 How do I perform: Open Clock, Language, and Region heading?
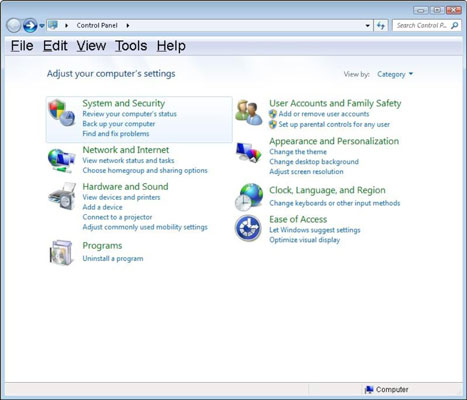coord(327,190)
